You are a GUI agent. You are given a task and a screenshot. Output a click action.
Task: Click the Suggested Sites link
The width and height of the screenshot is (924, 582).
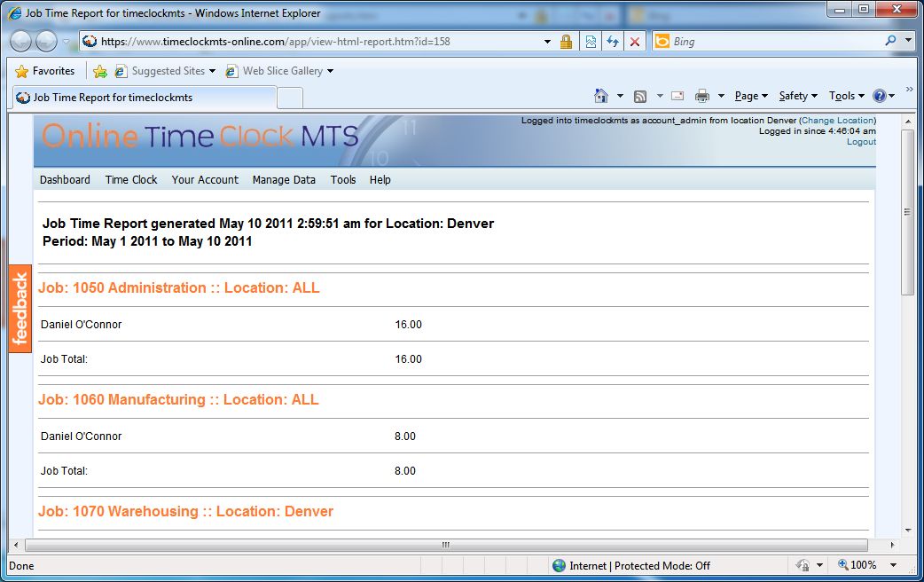168,71
